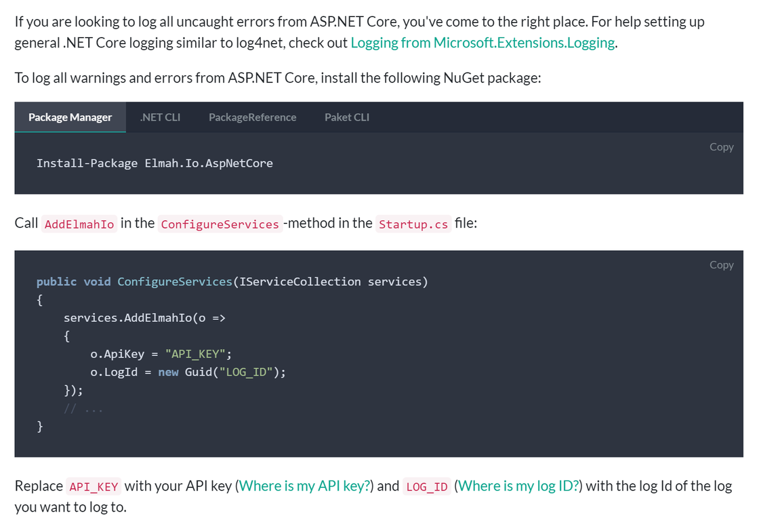Click the o.LogId = new Guid line
Screen dimensions: 759x532
pyautogui.click(x=188, y=372)
